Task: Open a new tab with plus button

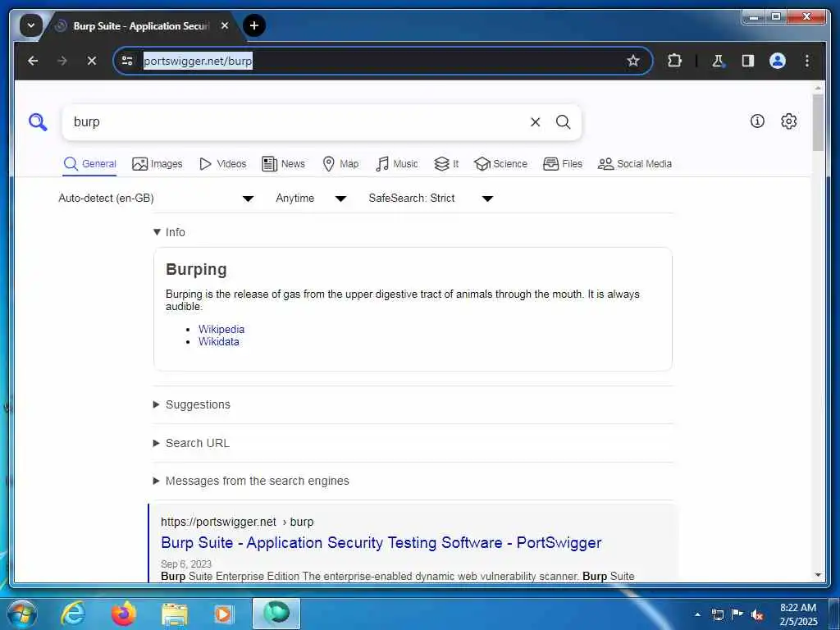Action: [x=254, y=25]
